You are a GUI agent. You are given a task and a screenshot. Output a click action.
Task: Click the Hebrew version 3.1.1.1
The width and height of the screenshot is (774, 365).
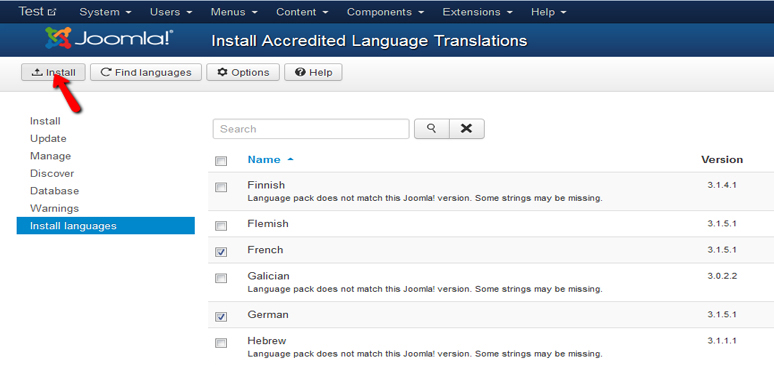point(722,341)
